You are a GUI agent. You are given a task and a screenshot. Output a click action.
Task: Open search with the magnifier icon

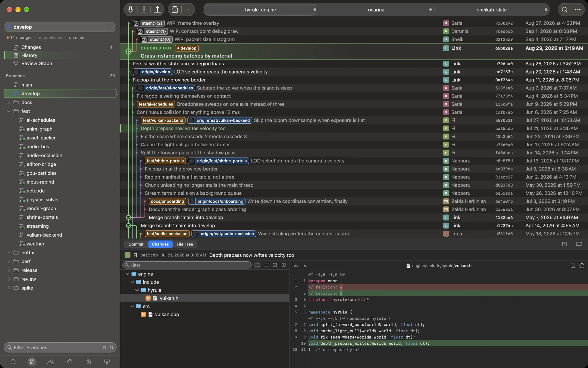[564, 9]
